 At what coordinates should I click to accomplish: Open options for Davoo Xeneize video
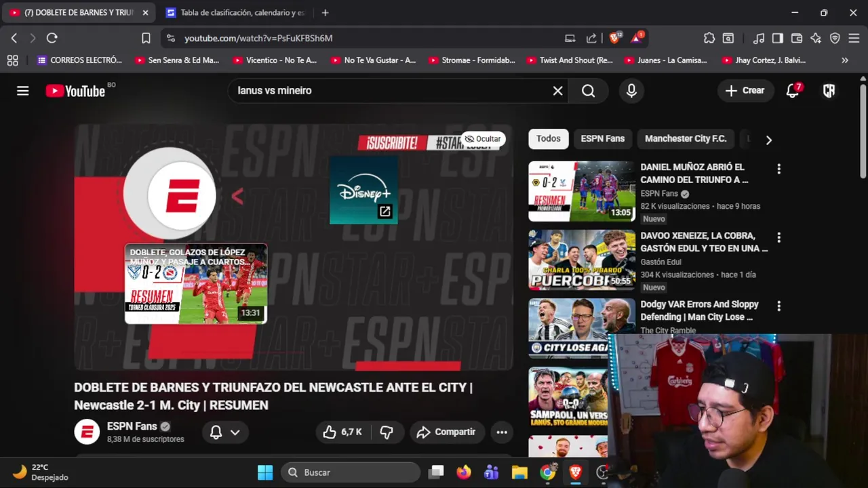pyautogui.click(x=778, y=237)
